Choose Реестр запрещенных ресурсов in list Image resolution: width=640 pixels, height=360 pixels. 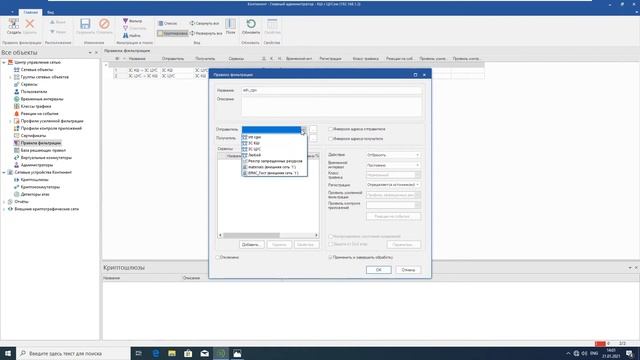click(274, 161)
